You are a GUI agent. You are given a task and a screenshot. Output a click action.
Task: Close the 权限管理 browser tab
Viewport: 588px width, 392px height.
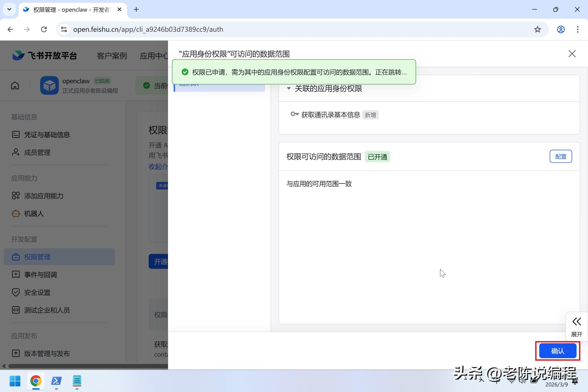pos(119,10)
